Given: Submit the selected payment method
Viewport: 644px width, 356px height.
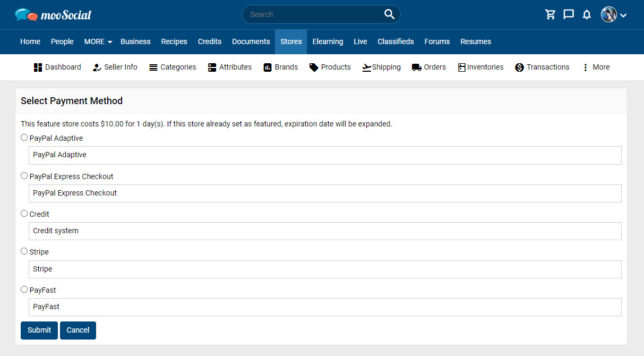Looking at the screenshot, I should [x=39, y=330].
